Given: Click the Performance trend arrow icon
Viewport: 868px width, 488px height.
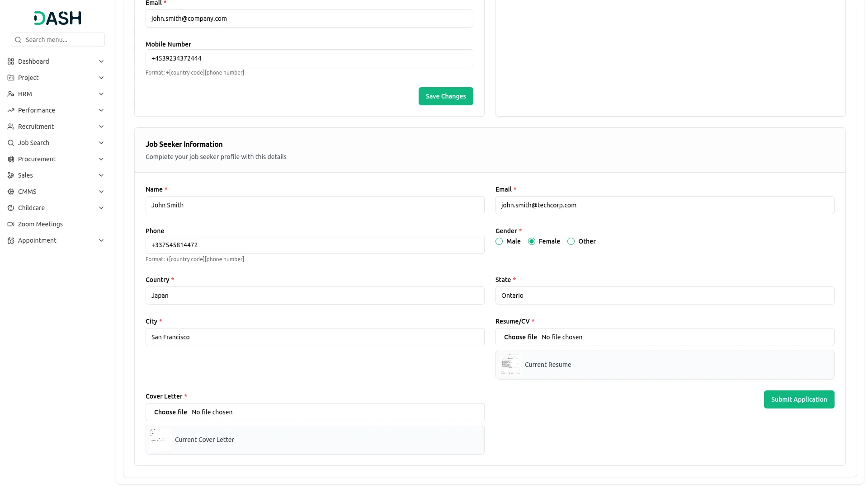Looking at the screenshot, I should click(11, 110).
